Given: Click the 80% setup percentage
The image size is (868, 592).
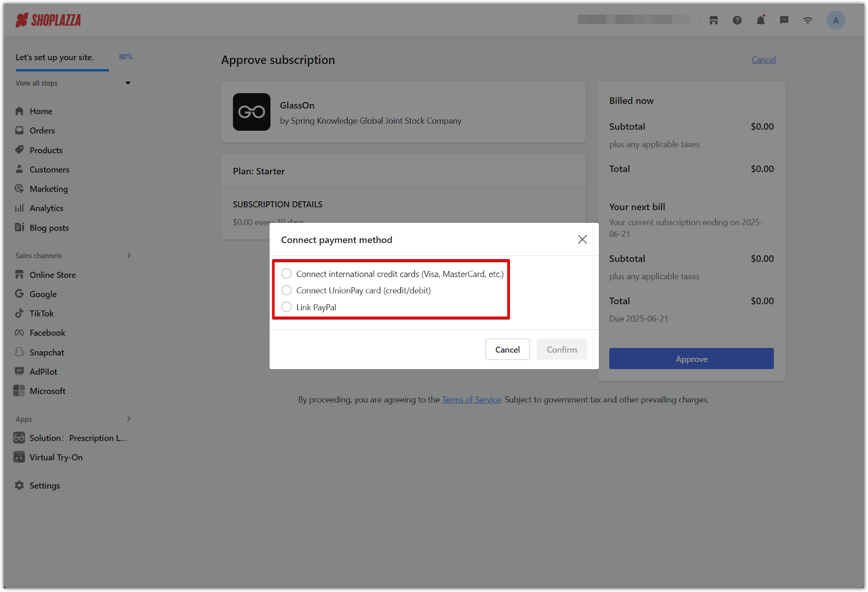Looking at the screenshot, I should 125,57.
